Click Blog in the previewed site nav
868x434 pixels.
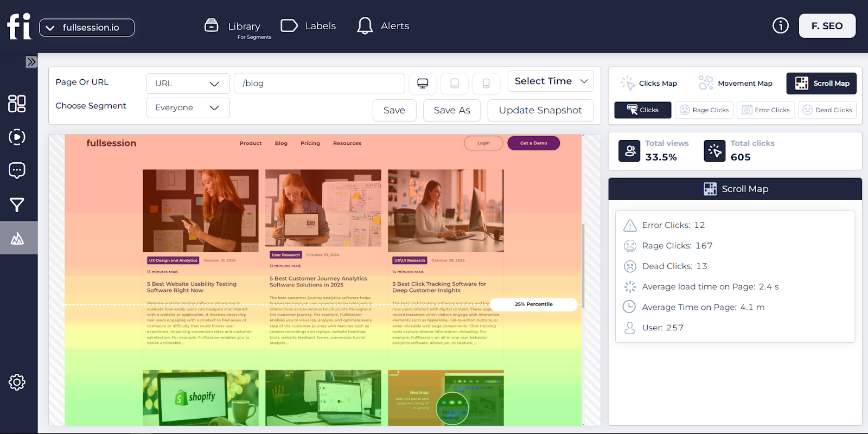point(281,143)
